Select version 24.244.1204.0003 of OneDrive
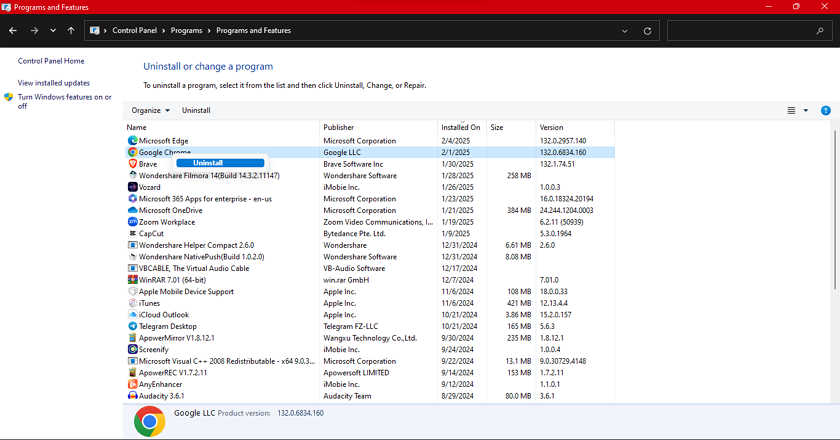840x440 pixels. (566, 210)
